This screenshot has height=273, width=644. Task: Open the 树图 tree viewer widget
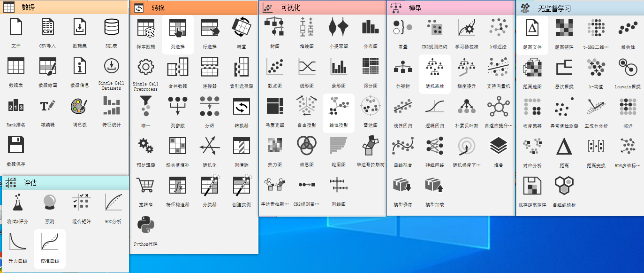[275, 27]
